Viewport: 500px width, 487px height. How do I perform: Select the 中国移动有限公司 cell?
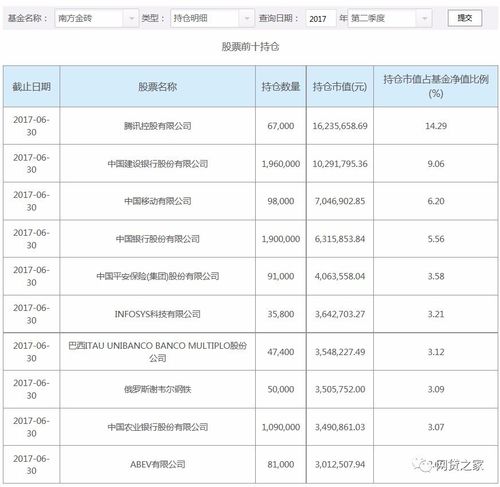click(158, 201)
